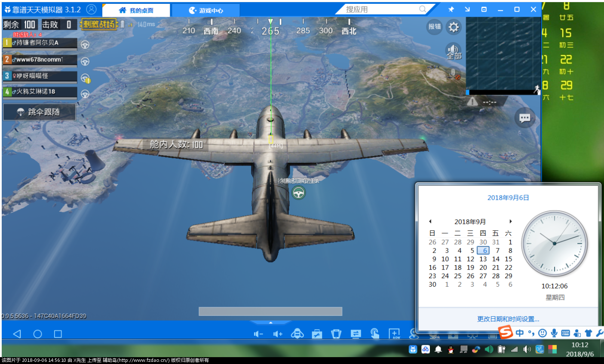The width and height of the screenshot is (604, 364).
Task: Expand the bottom toolbar up arrow
Action: (x=270, y=322)
